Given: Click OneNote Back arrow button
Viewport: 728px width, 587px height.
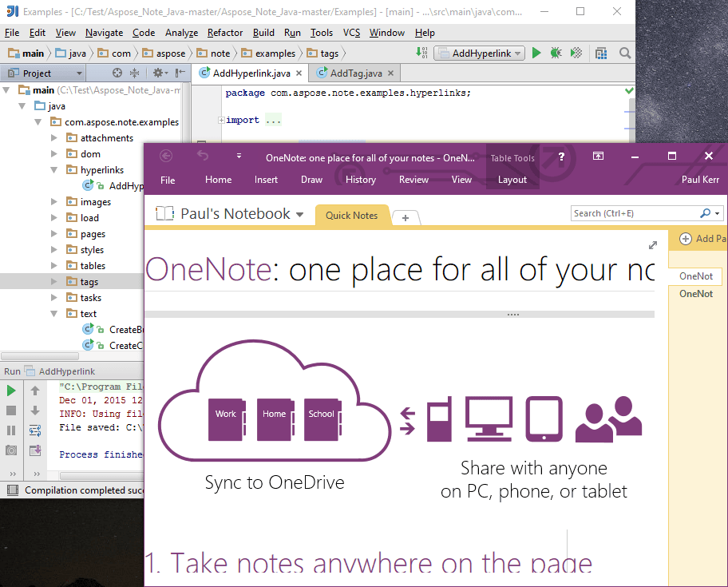Looking at the screenshot, I should coord(166,156).
